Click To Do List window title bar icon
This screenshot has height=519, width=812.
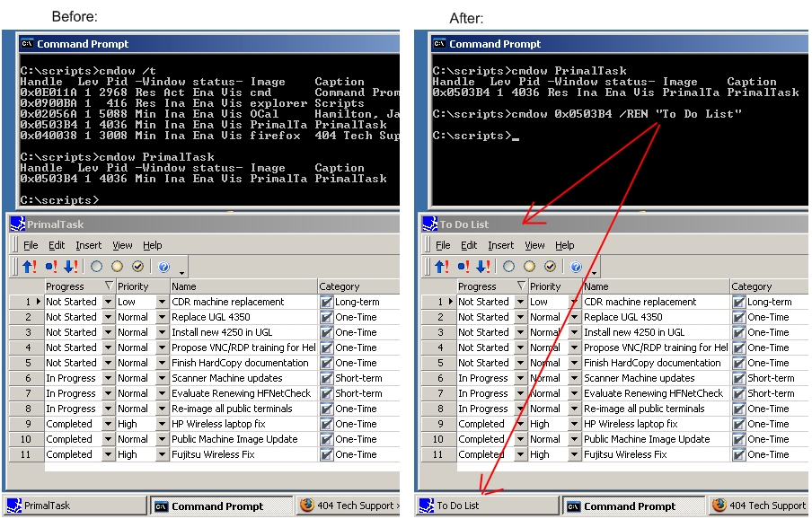pos(430,224)
